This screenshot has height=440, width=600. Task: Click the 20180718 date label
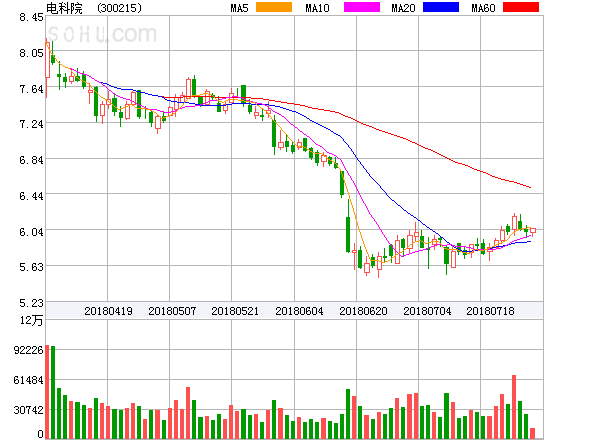tap(490, 311)
